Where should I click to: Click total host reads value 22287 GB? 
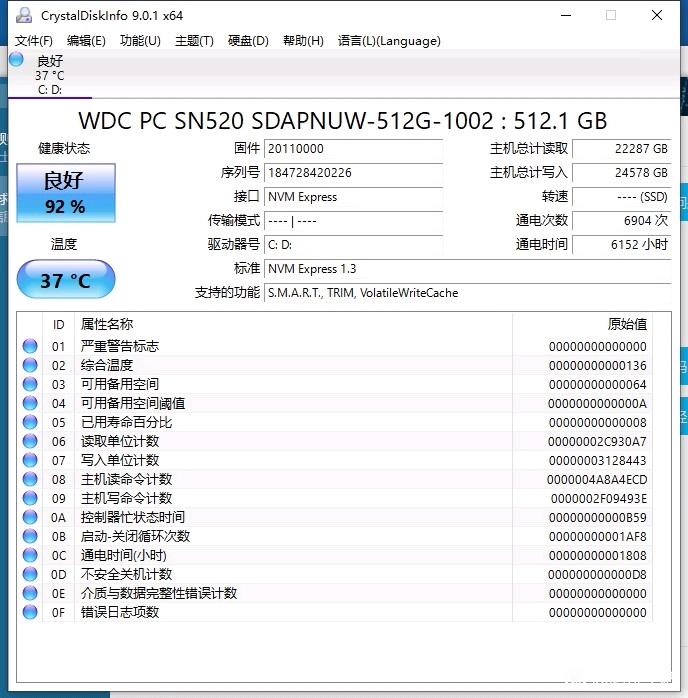(x=622, y=149)
